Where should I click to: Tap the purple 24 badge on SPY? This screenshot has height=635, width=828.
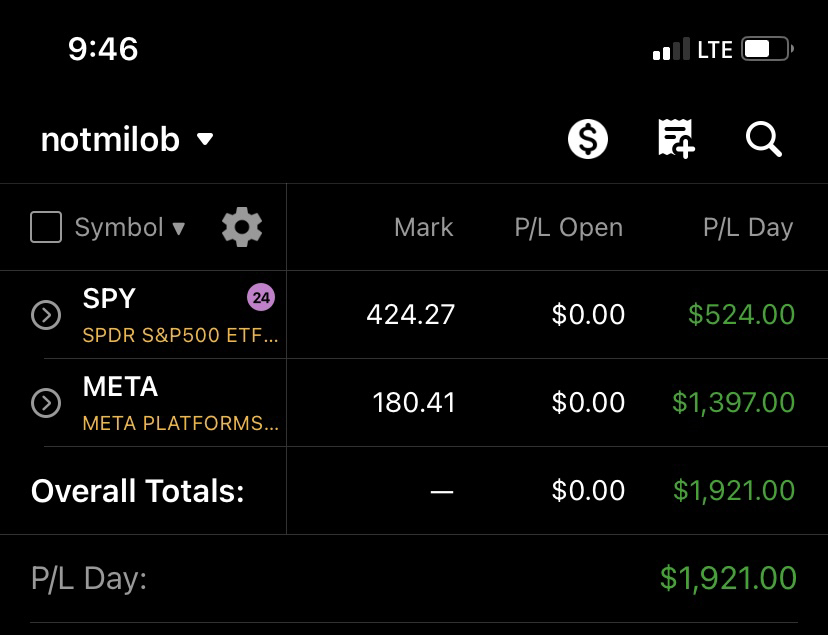261,298
